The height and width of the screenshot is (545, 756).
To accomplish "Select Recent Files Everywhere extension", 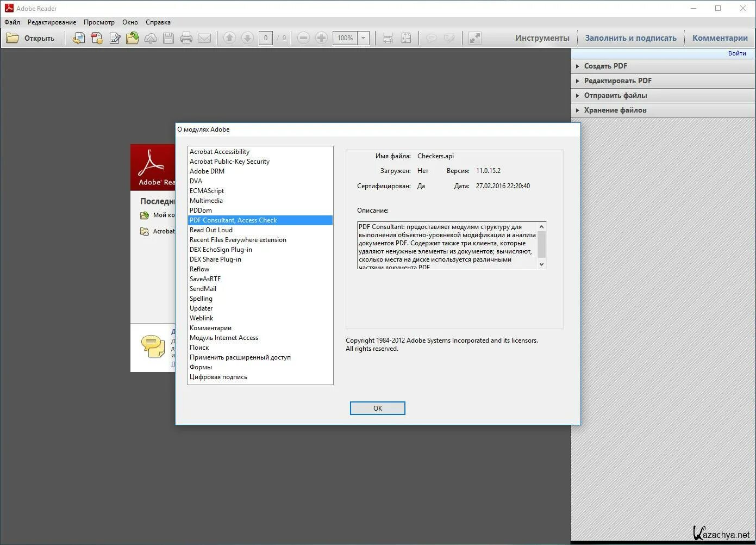I will tap(260, 240).
